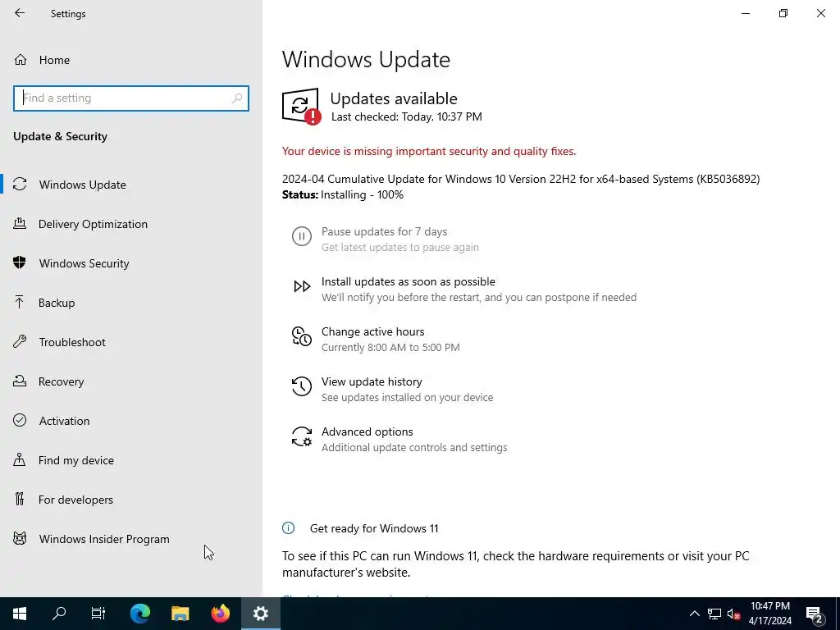Select the Windows Update sync icon in sidebar

[20, 185]
